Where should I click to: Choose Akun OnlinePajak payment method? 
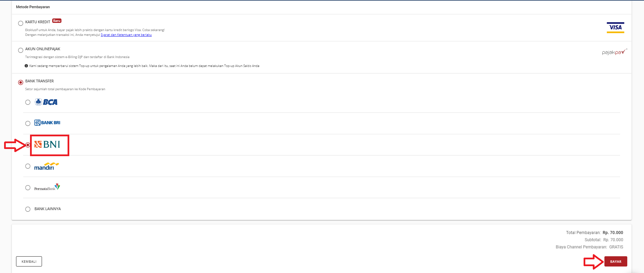click(20, 50)
